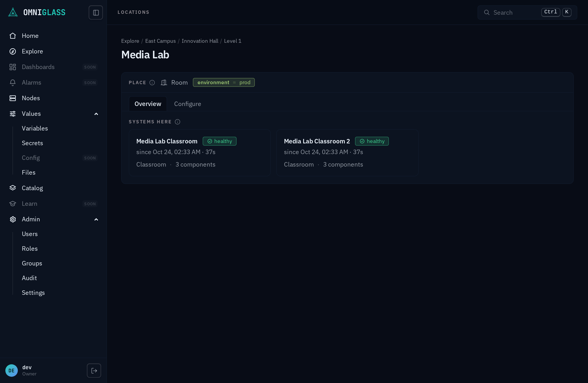Screen dimensions: 588x383
Task: Open the Media Lab Classroom card
Action: (x=200, y=153)
